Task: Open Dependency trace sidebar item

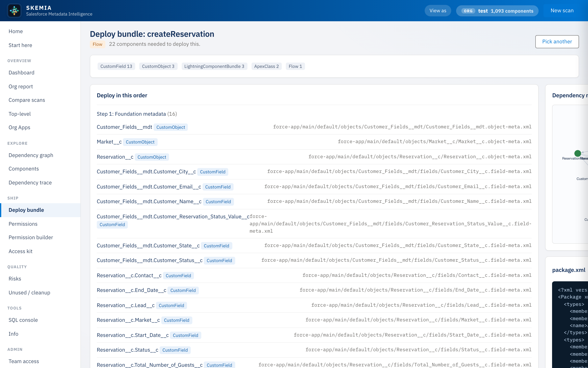Action: pos(40,183)
